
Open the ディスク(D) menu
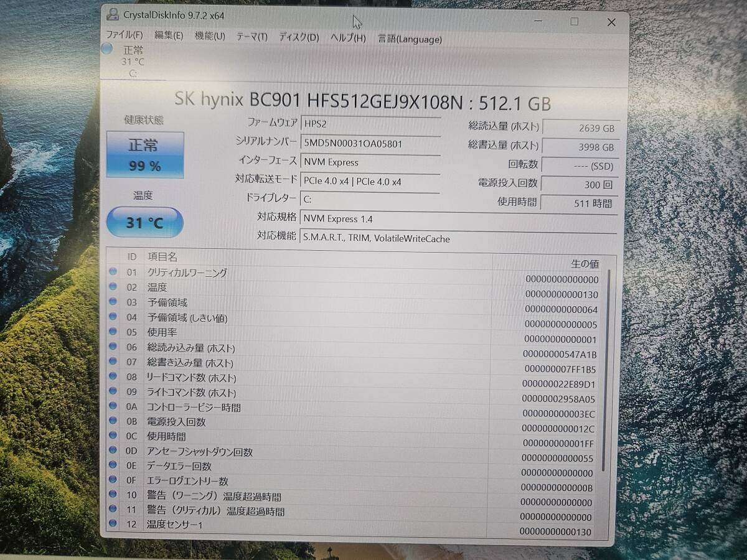(x=299, y=37)
